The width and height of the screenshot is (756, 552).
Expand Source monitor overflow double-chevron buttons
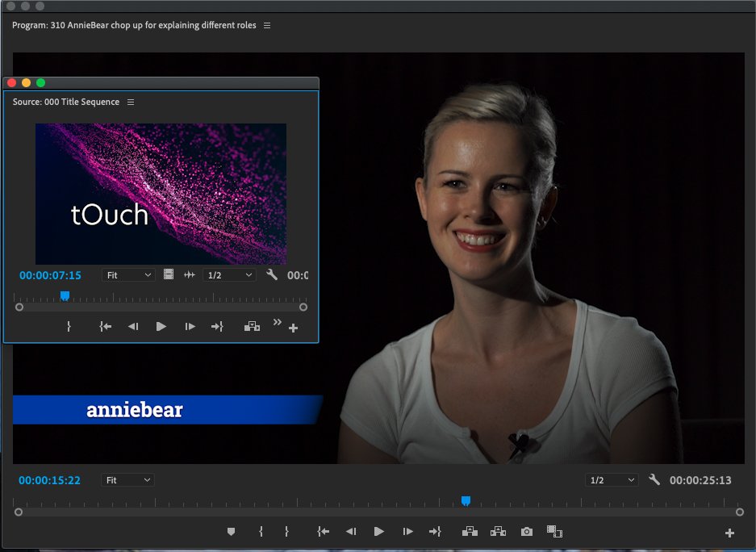click(278, 323)
